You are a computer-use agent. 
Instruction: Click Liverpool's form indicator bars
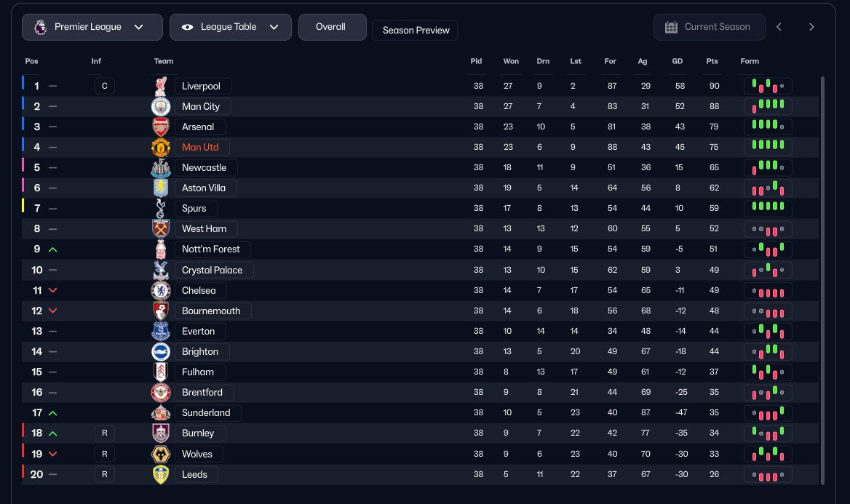(x=768, y=86)
